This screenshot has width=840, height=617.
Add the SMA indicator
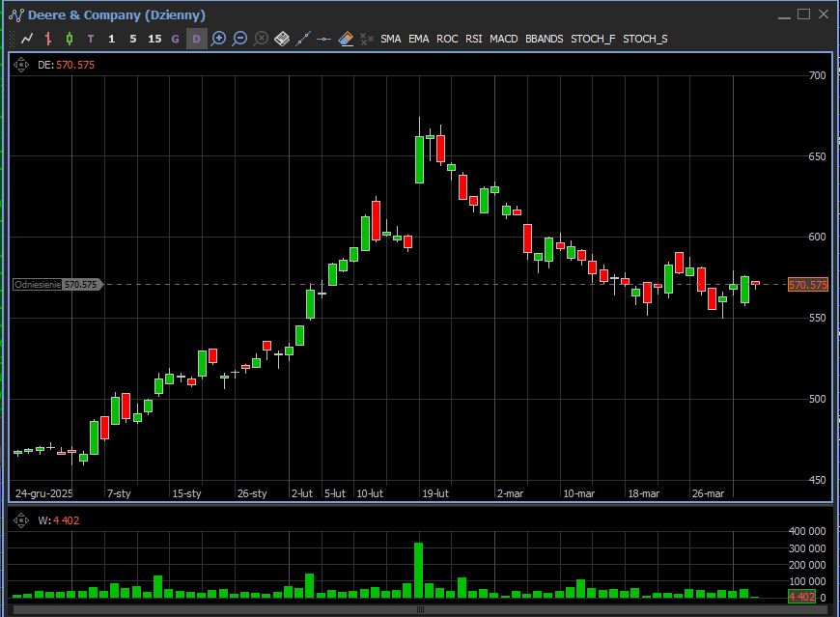coord(390,39)
